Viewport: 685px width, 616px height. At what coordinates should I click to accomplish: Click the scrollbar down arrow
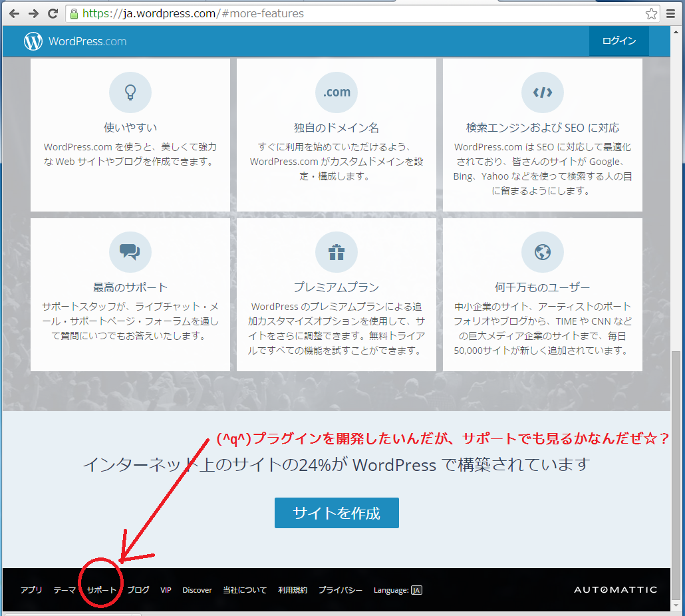click(676, 606)
